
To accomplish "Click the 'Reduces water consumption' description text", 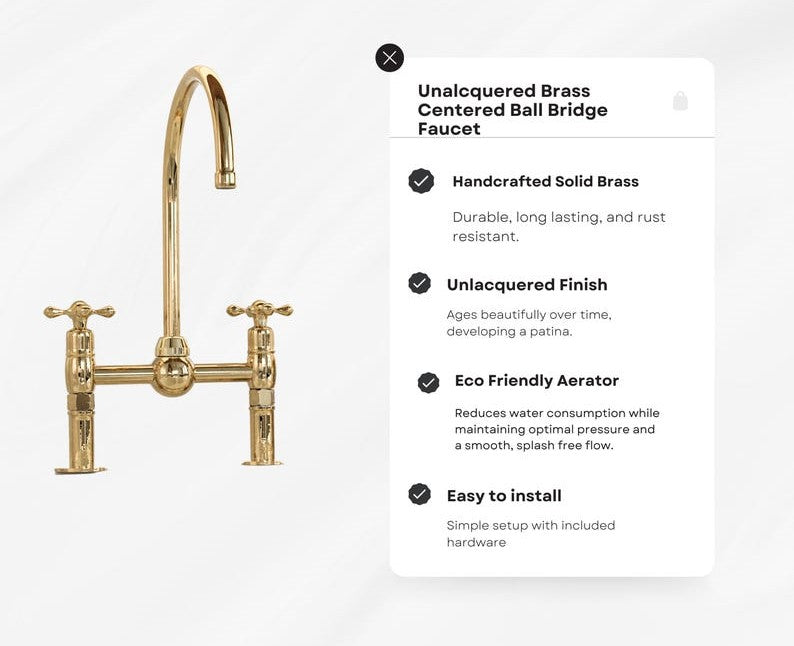I will click(557, 429).
